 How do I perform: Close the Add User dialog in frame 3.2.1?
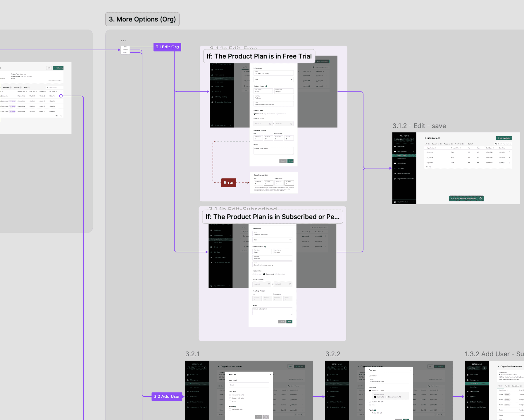click(270, 374)
